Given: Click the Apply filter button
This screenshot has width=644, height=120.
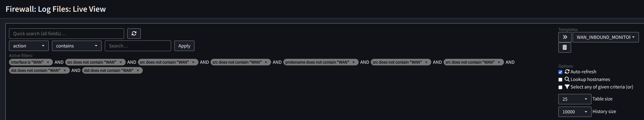Looking at the screenshot, I should 184,46.
